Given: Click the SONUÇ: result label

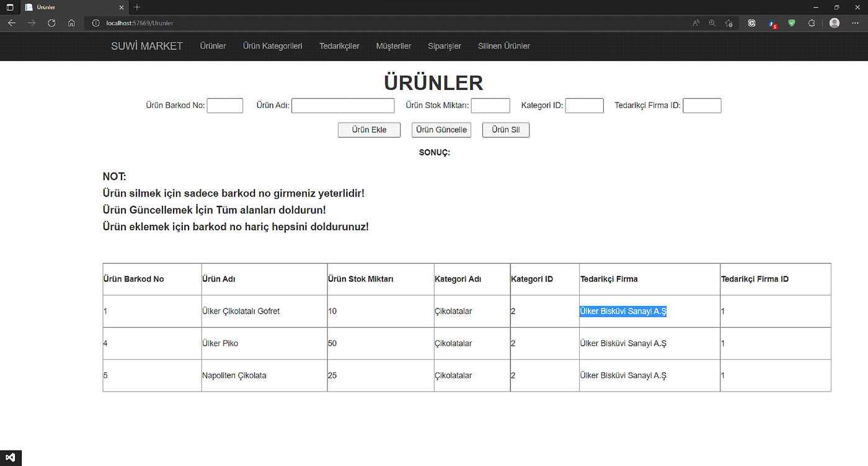Looking at the screenshot, I should click(x=434, y=153).
